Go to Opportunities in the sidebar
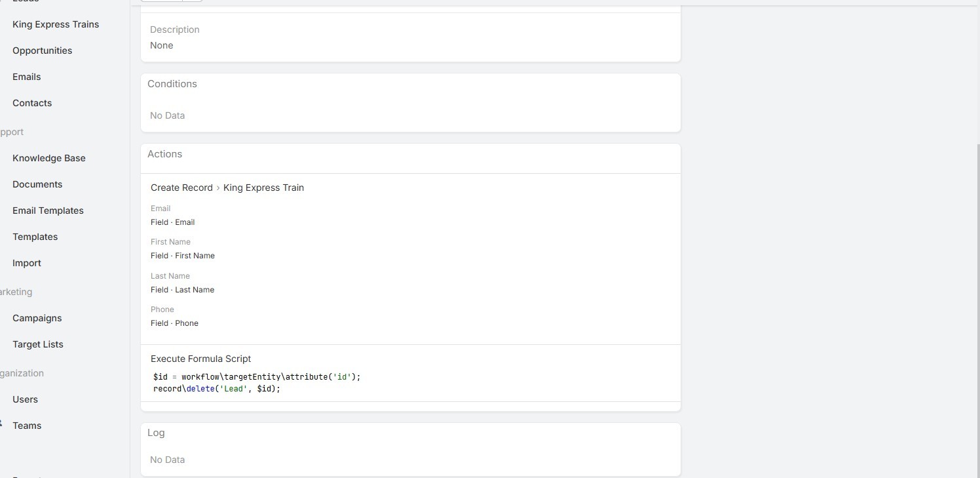Image resolution: width=980 pixels, height=478 pixels. [42, 50]
